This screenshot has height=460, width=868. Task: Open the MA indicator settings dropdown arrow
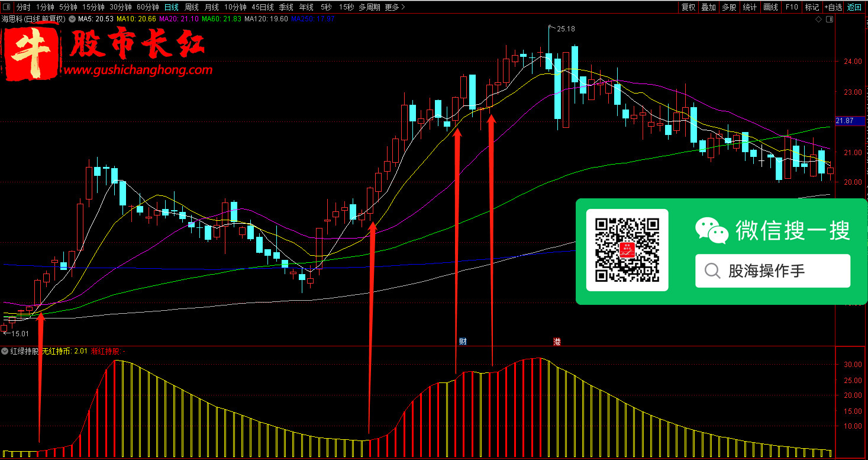tap(73, 19)
